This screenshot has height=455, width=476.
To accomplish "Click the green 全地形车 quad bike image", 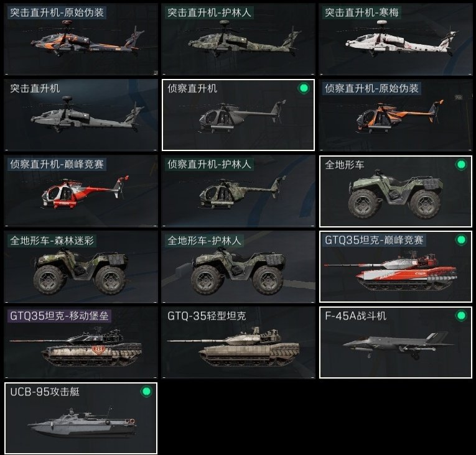I will 396,193.
